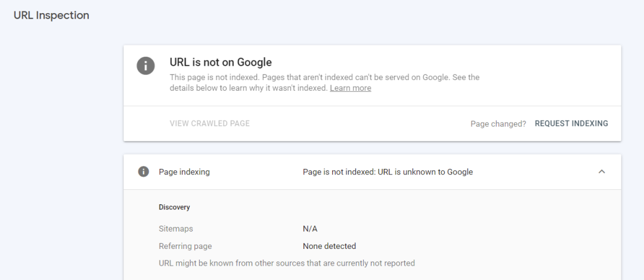Screen dimensions: 644x280
Task: Click the small info icon next to Page indexing
Action: click(x=143, y=172)
